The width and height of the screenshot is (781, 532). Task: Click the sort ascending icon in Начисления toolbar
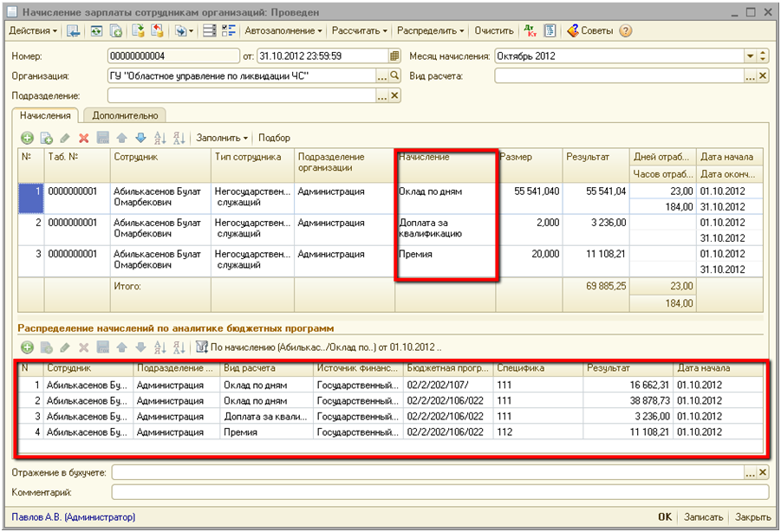pyautogui.click(x=159, y=138)
